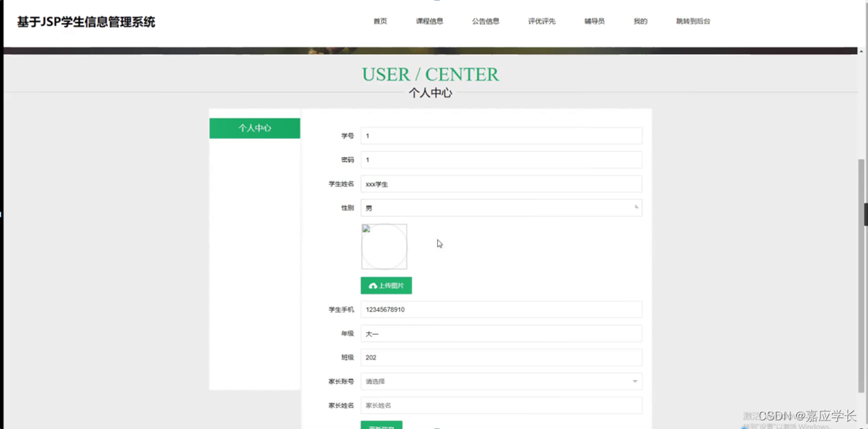Image resolution: width=868 pixels, height=429 pixels.
Task: Go to 公告信息 in the top nav
Action: tap(486, 22)
